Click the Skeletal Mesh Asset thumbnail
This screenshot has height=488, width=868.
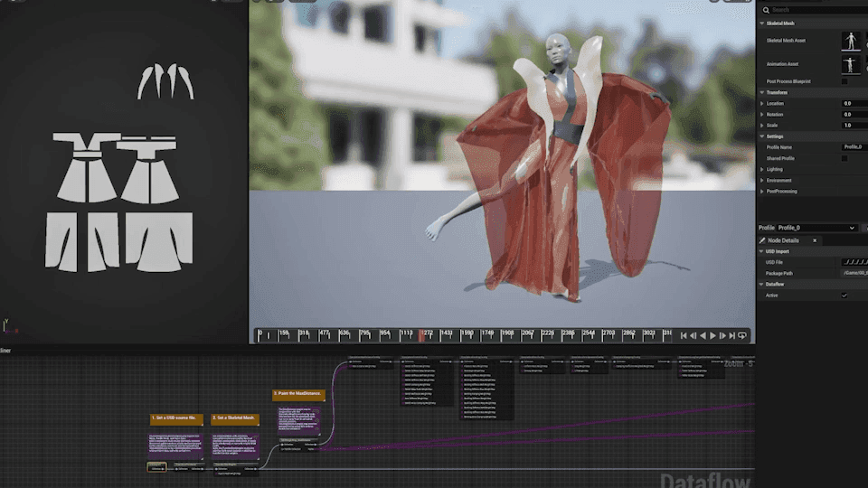click(x=851, y=41)
